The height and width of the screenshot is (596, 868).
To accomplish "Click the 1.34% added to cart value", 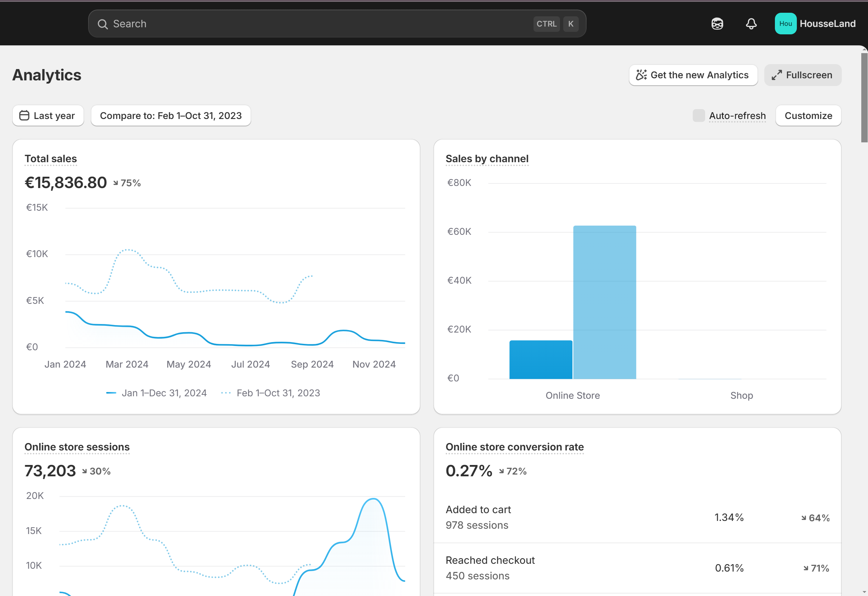I will point(729,517).
